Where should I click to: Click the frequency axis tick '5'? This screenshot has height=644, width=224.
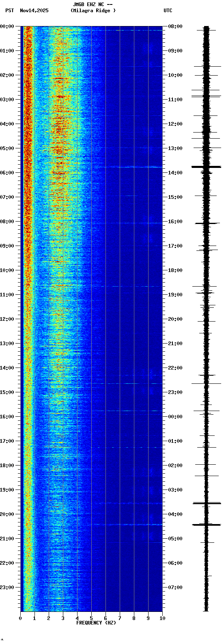pos(91,618)
